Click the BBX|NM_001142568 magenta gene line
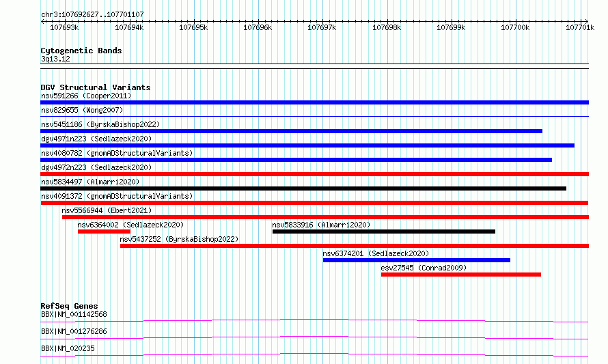The width and height of the screenshot is (608, 364). click(314, 320)
